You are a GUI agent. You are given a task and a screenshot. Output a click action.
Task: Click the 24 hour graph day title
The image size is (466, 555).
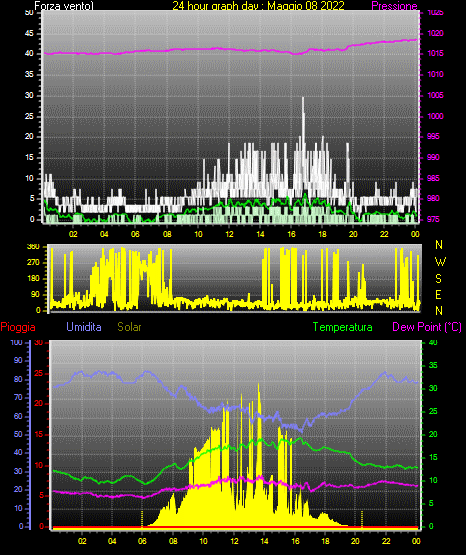258,6
